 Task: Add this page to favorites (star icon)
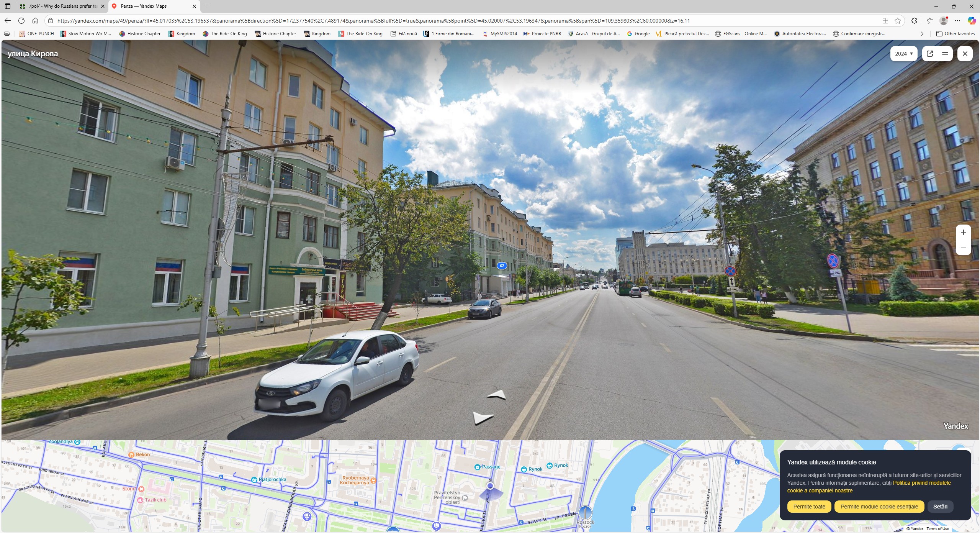[x=897, y=21]
